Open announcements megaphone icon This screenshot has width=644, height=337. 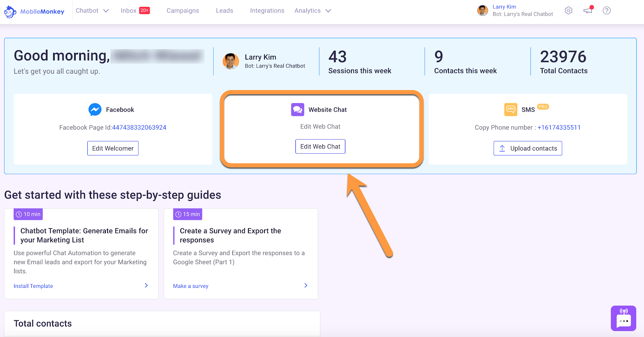(588, 10)
